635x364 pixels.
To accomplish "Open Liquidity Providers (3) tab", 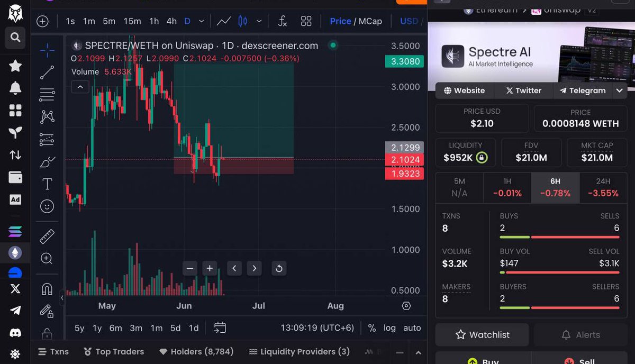I will [x=299, y=351].
